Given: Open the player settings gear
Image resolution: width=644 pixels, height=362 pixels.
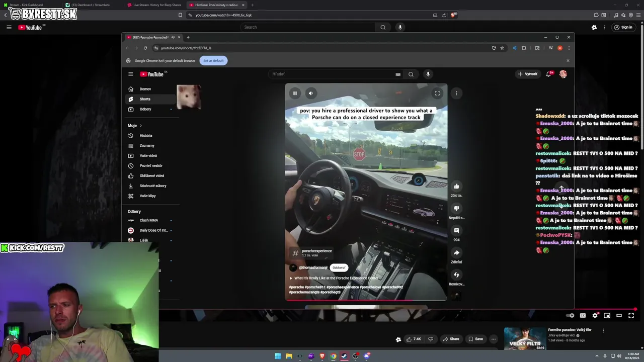Looking at the screenshot, I should click(x=595, y=316).
